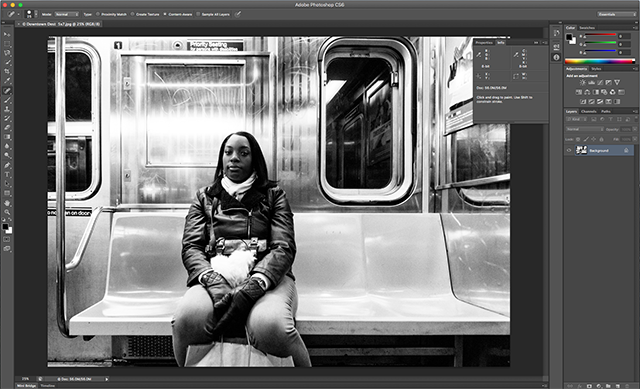Screen dimensions: 640x389
Task: Change screen mode at toolbar bottom
Action: [x=7, y=248]
